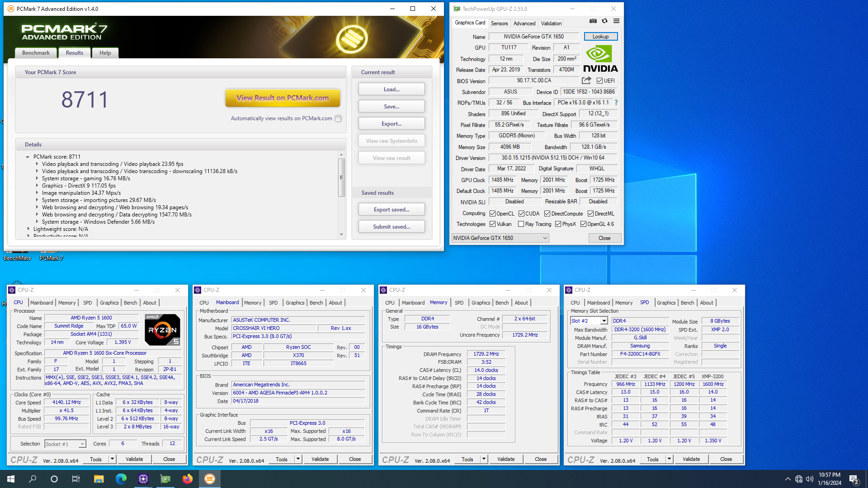Toggle the DirectML checkbox

pos(590,214)
